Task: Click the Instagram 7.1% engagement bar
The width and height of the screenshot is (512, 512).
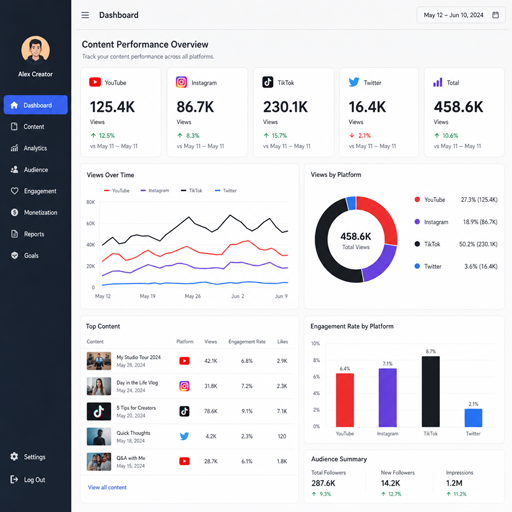Action: pyautogui.click(x=388, y=398)
